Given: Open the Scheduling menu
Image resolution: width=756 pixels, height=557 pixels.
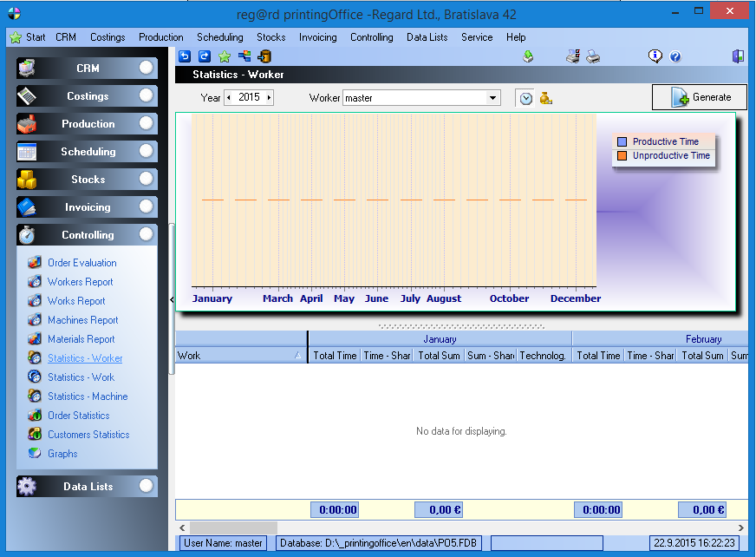Looking at the screenshot, I should 219,37.
